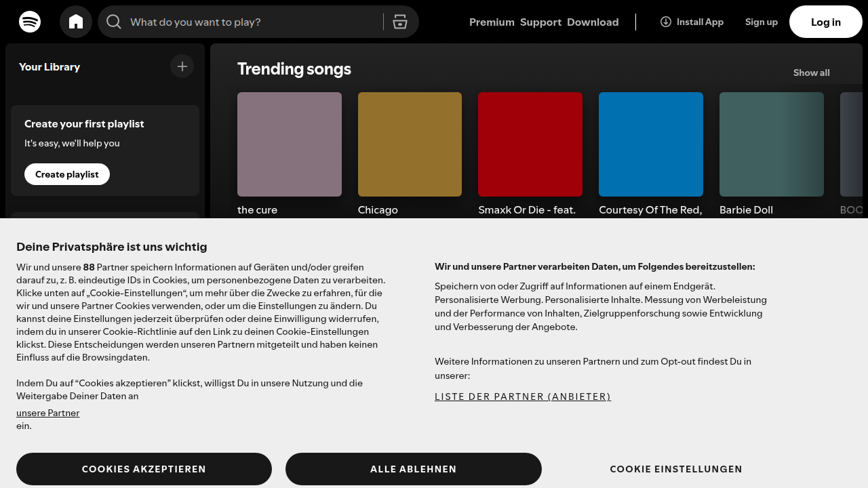Open the Barbie Doll cover thumbnail

(772, 144)
